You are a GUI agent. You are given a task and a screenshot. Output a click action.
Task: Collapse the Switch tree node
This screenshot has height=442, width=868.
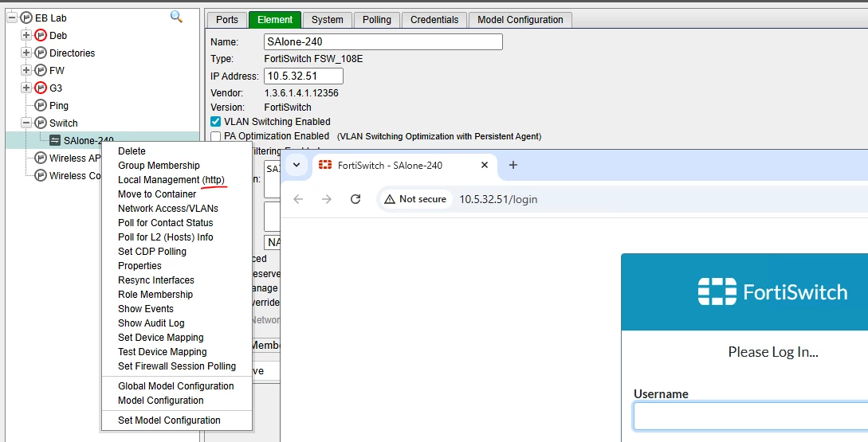[26, 123]
